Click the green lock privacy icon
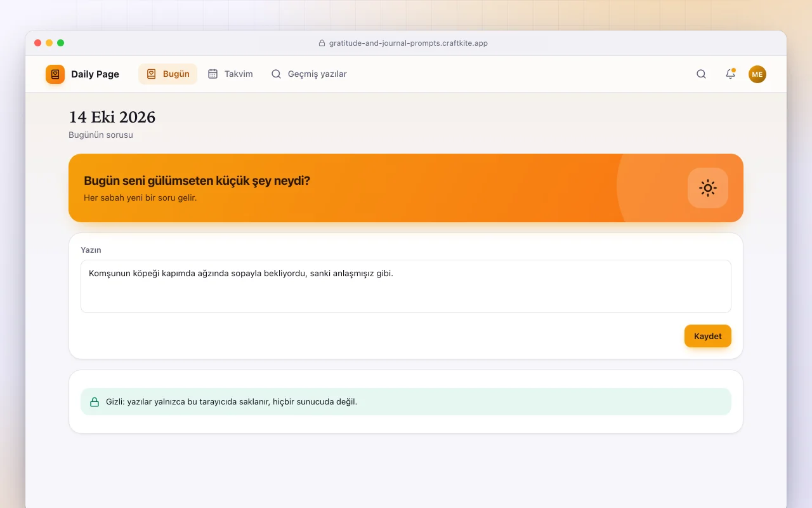Screen dimensions: 812x508 tap(95, 402)
